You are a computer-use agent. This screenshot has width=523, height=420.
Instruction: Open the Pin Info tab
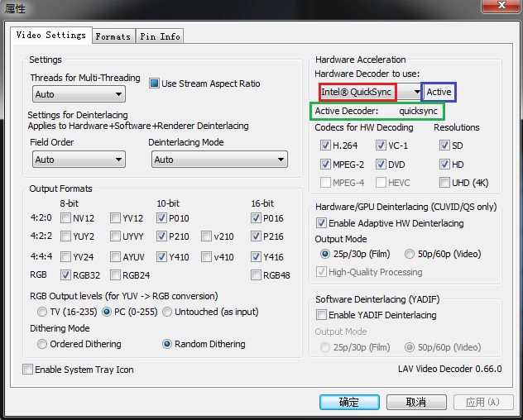click(160, 36)
